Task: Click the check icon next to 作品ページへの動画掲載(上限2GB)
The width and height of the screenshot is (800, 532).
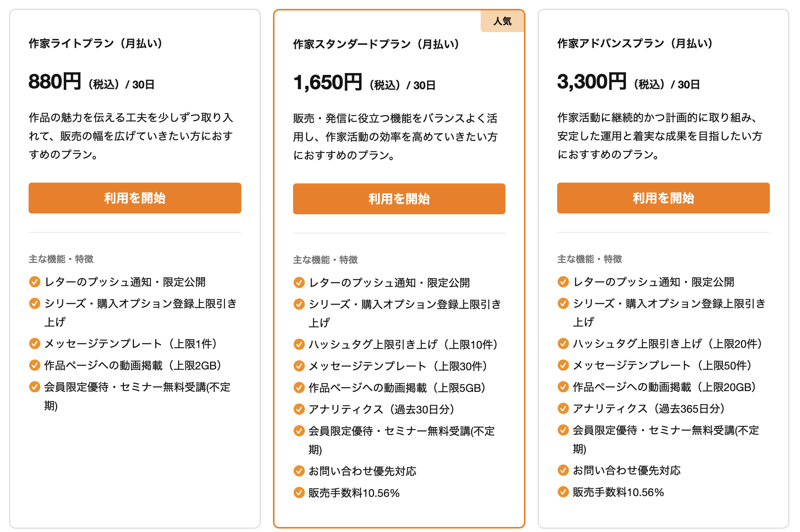Action: point(35,365)
